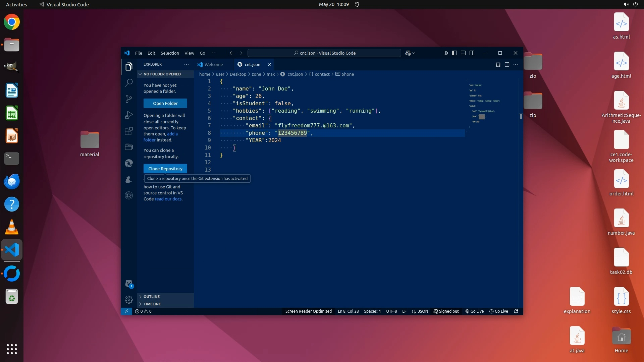Open the Manage settings gear
The width and height of the screenshot is (644, 362).
(x=129, y=299)
